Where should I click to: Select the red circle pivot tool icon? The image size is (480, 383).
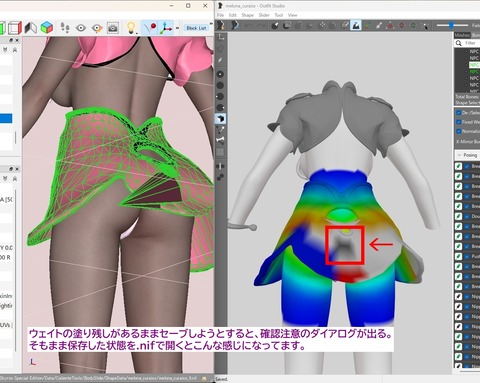pos(402,25)
